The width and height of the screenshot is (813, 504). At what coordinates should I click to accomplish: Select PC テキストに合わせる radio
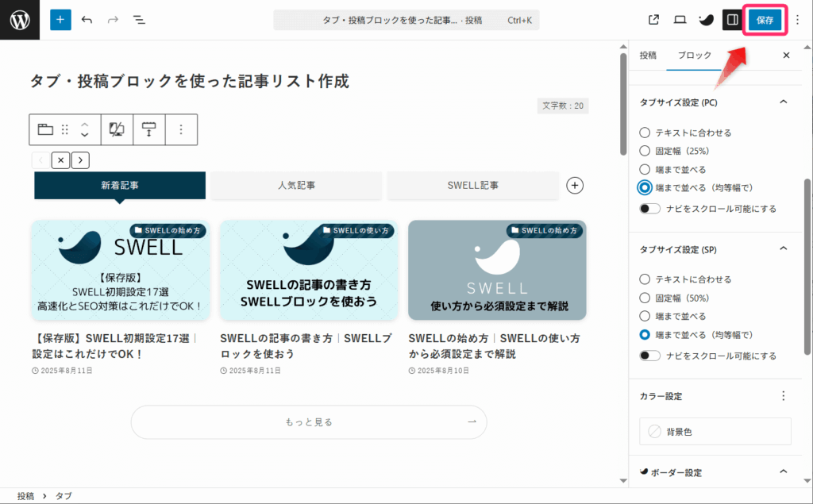(x=645, y=133)
